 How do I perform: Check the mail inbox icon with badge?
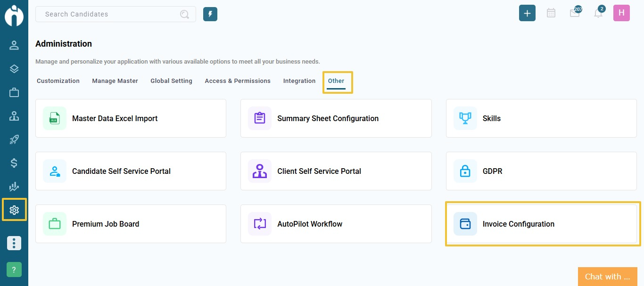(574, 13)
